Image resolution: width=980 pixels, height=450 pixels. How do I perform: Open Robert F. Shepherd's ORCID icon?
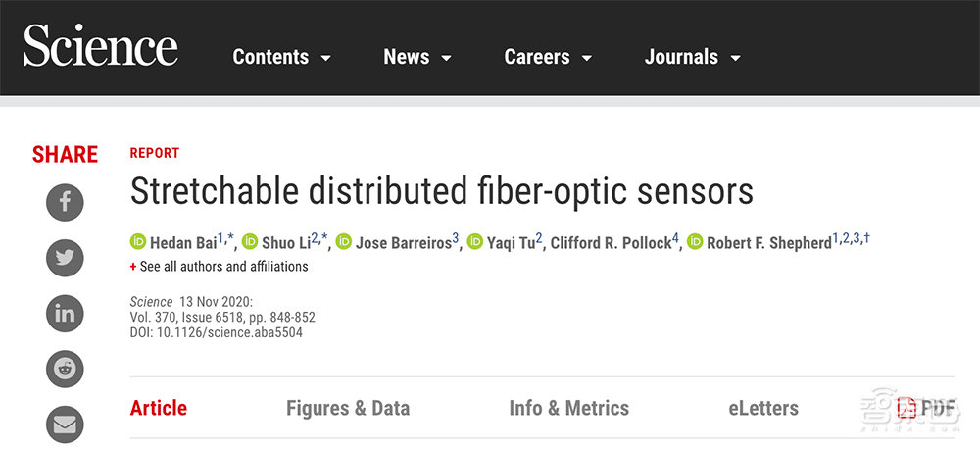(x=695, y=242)
